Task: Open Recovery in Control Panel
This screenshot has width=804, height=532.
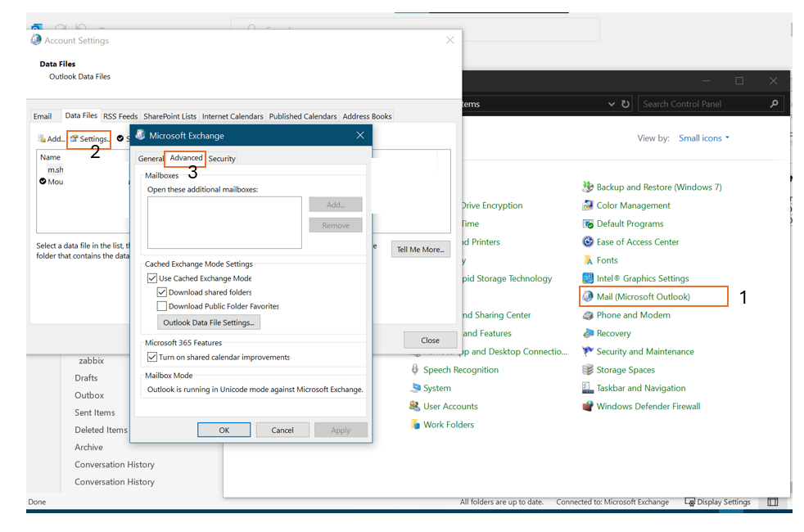Action: [607, 333]
